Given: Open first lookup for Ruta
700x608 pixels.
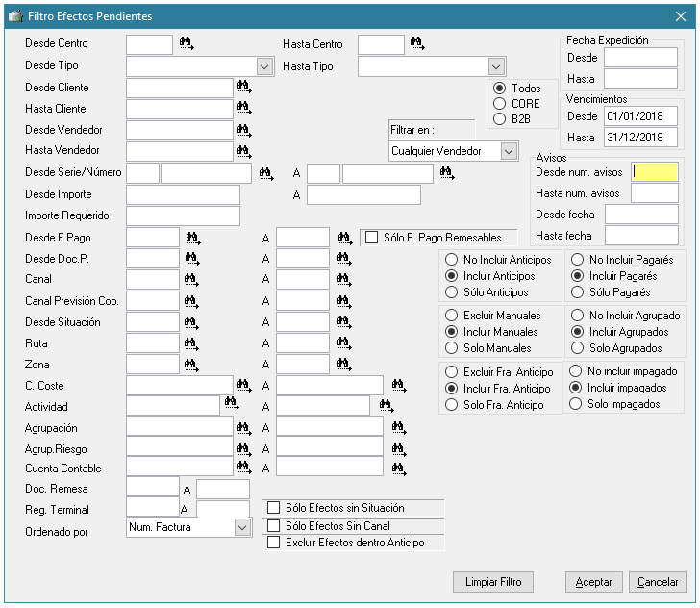Looking at the screenshot, I should pyautogui.click(x=191, y=343).
